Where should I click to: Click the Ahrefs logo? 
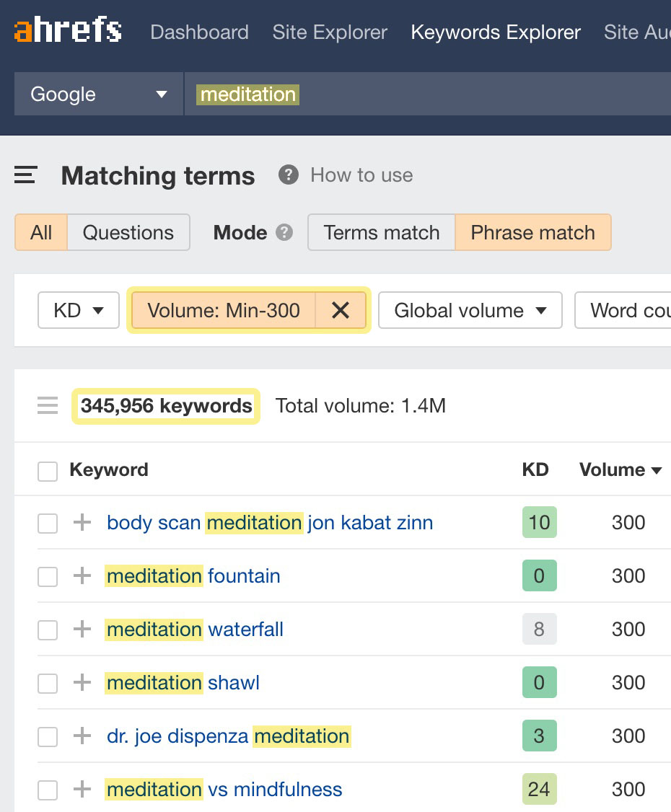pyautogui.click(x=68, y=32)
